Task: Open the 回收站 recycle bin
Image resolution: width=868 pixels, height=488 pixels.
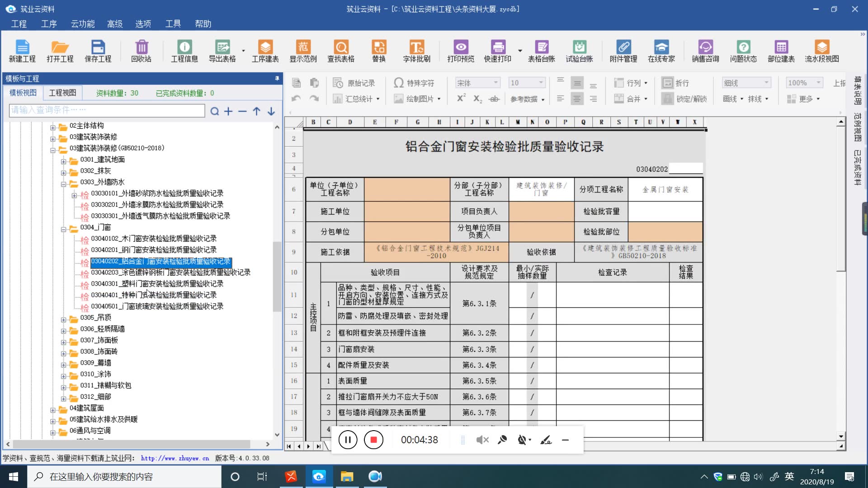Action: coord(142,51)
